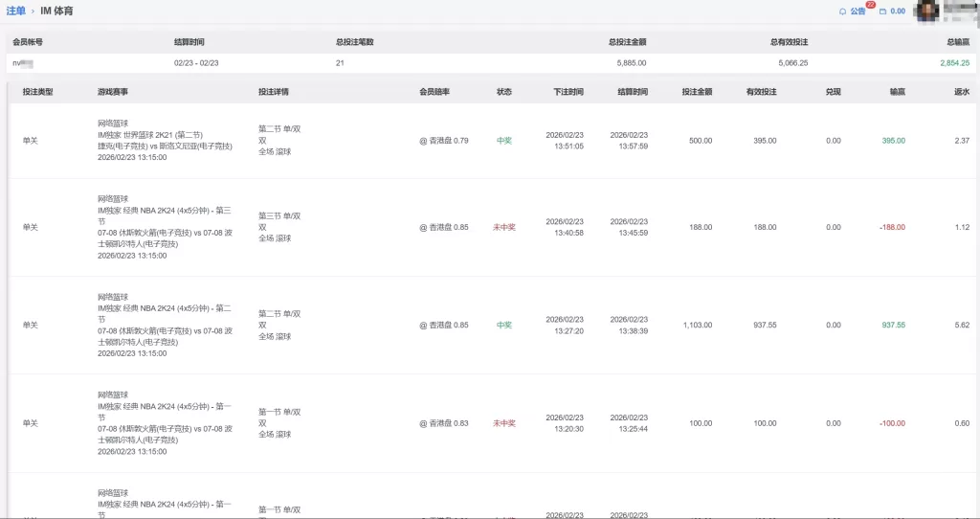The height and width of the screenshot is (519, 980).
Task: Click the 公告 bell icon
Action: click(842, 11)
